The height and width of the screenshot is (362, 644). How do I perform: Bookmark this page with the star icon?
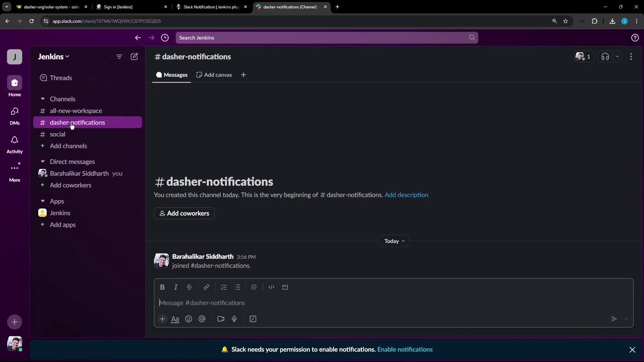tap(566, 21)
